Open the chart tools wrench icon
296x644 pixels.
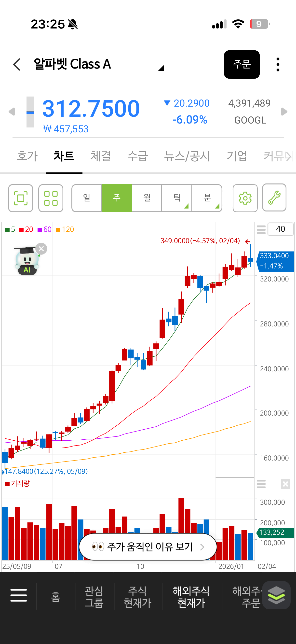274,198
